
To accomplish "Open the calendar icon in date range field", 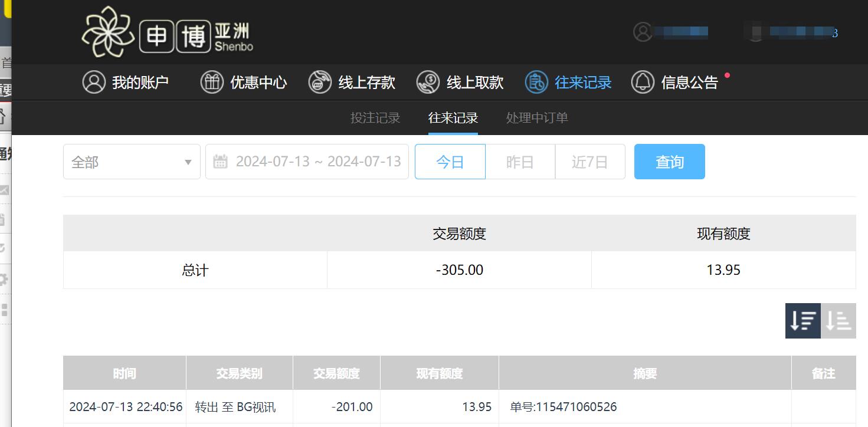I will [220, 161].
